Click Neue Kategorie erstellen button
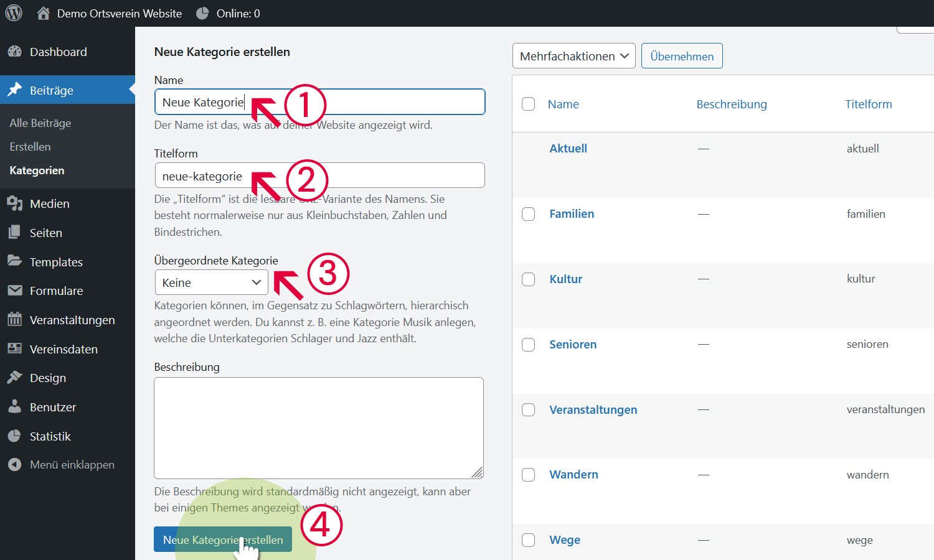934x560 pixels. [223, 539]
